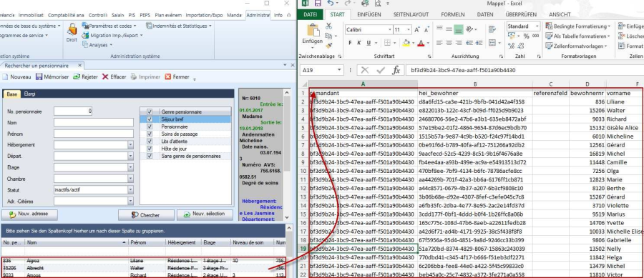This screenshot has width=644, height=278.
Task: Toggle Sans genre de pensionnaires checkbox
Action: [x=150, y=156]
